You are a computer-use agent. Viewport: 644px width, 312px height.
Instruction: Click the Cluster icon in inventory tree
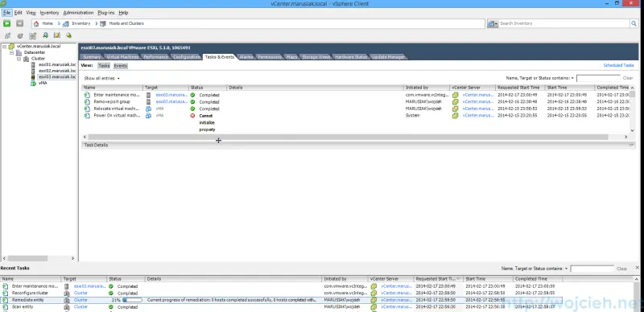tap(27, 59)
